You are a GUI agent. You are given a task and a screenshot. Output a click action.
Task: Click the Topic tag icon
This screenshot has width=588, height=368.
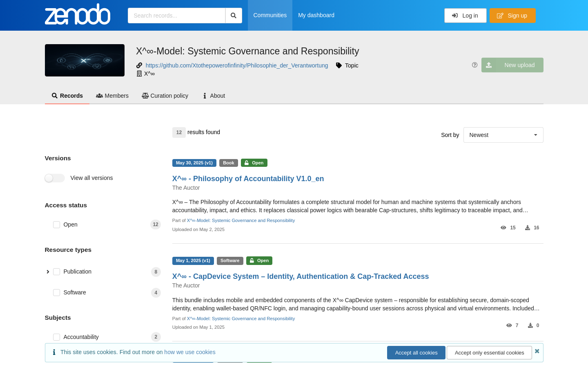pos(339,65)
